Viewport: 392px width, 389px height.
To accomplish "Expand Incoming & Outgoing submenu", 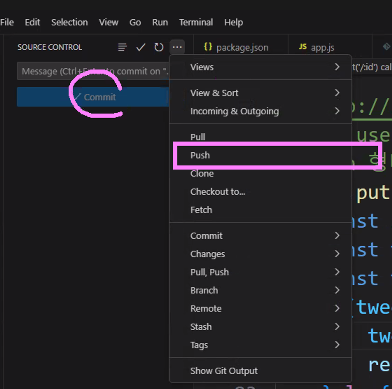I will (x=261, y=111).
